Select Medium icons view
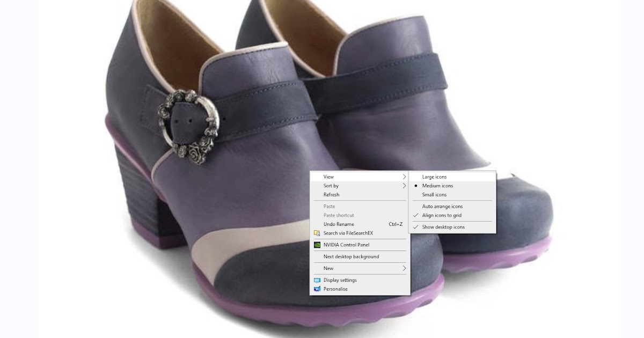Screen dimensions: 644x338 pos(437,185)
